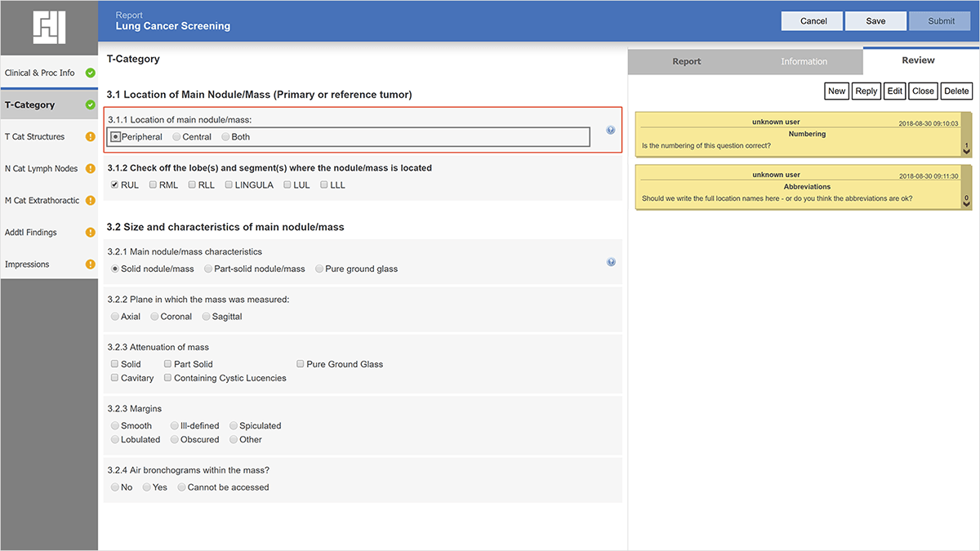This screenshot has height=551, width=980.
Task: Click the Edit note button
Action: pos(895,91)
